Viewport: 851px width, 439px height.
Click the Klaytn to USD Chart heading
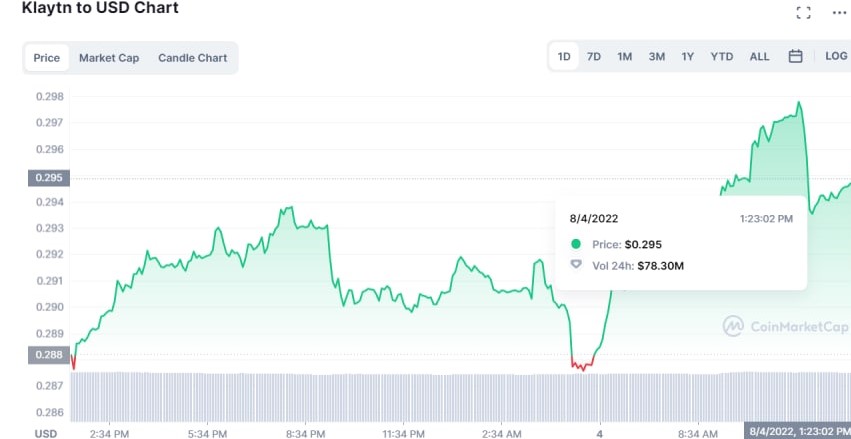pos(100,8)
